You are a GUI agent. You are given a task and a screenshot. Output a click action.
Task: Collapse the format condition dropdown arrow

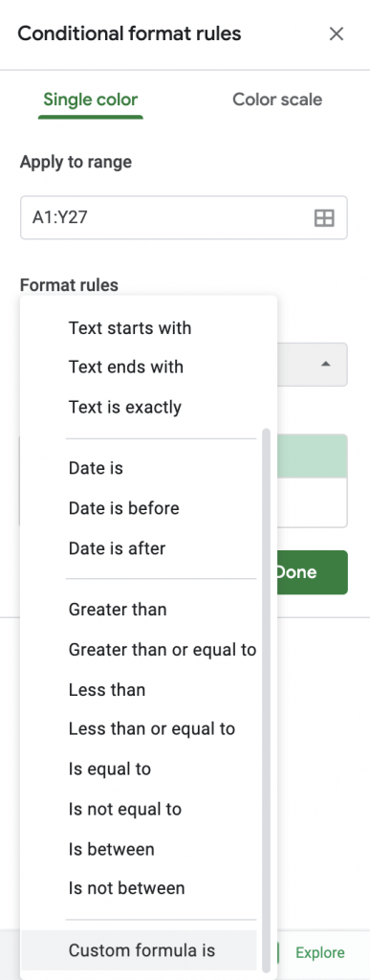pos(325,365)
